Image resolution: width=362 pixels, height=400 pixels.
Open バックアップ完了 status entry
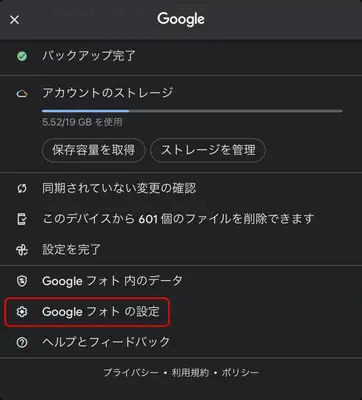pyautogui.click(x=181, y=56)
